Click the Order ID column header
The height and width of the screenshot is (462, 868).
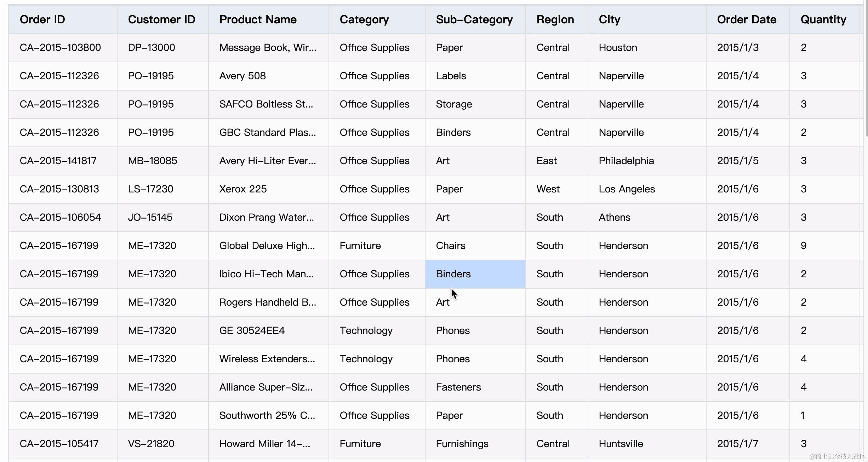click(42, 19)
